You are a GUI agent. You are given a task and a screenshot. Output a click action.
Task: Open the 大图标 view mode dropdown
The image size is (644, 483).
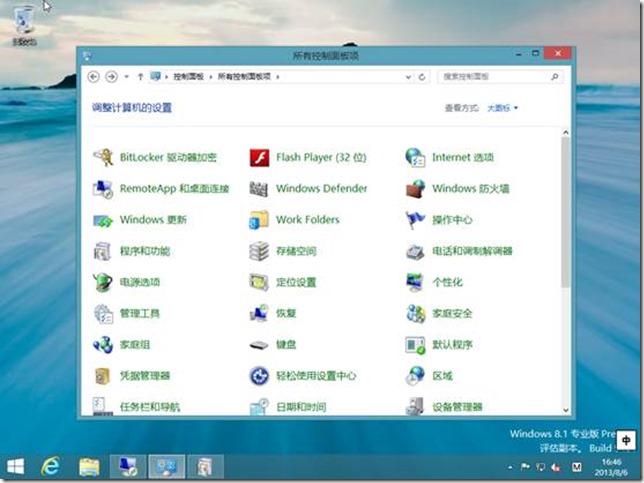click(x=502, y=108)
